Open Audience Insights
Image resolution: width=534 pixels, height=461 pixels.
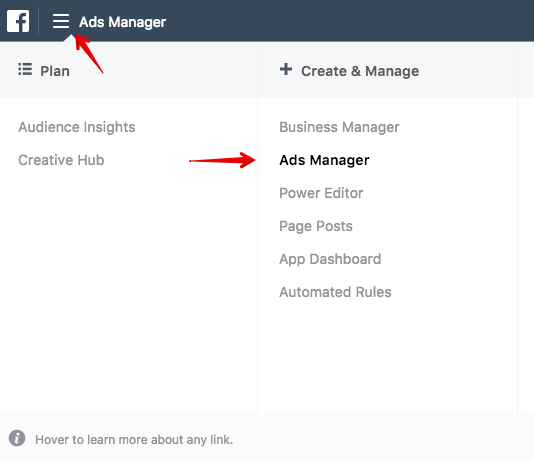point(77,127)
